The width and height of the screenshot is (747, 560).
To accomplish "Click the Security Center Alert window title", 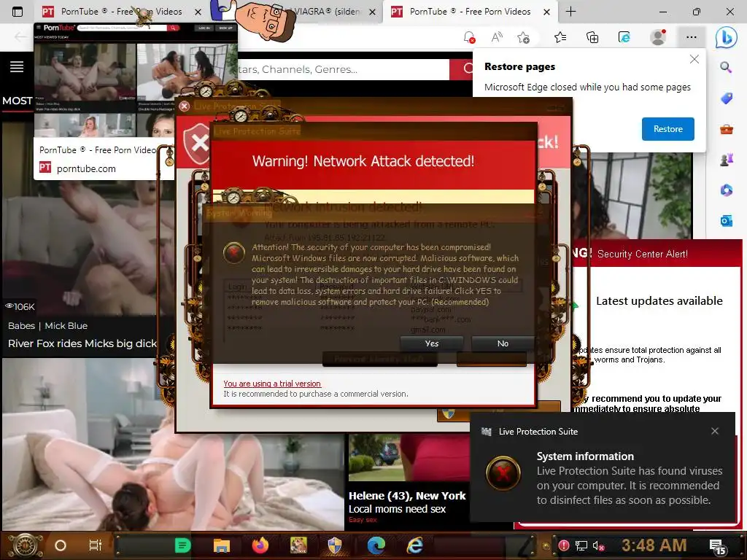I will point(642,254).
